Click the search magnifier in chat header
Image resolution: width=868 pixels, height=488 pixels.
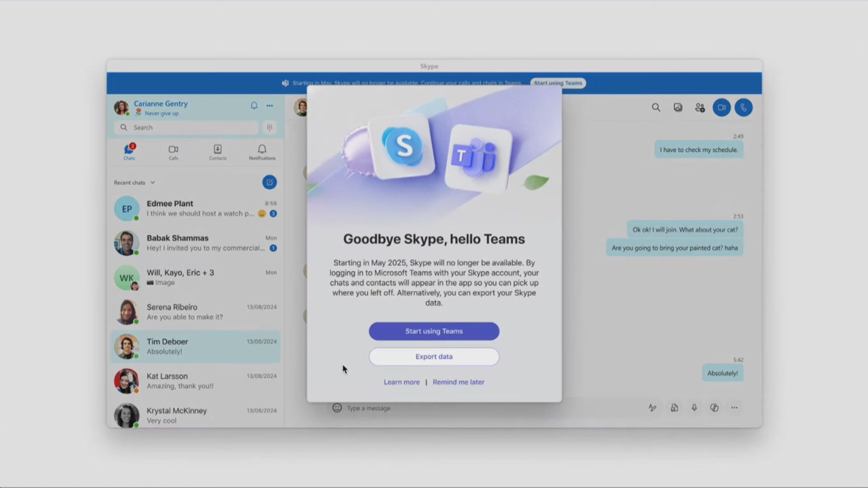click(x=656, y=108)
